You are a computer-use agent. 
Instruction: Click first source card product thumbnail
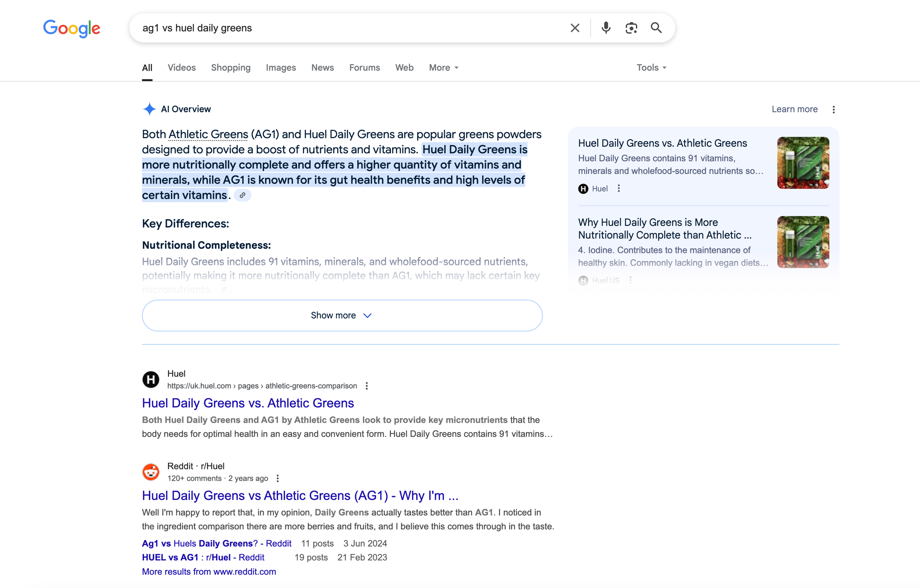[x=803, y=163]
